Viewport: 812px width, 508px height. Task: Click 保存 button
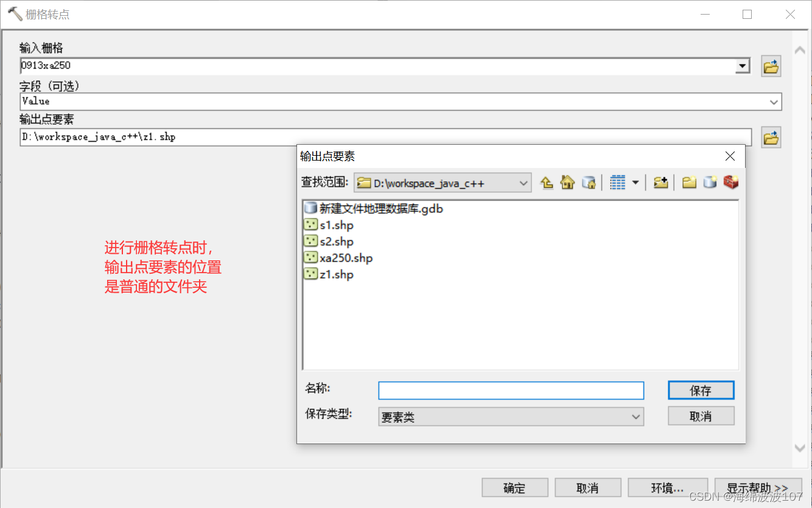pos(701,391)
